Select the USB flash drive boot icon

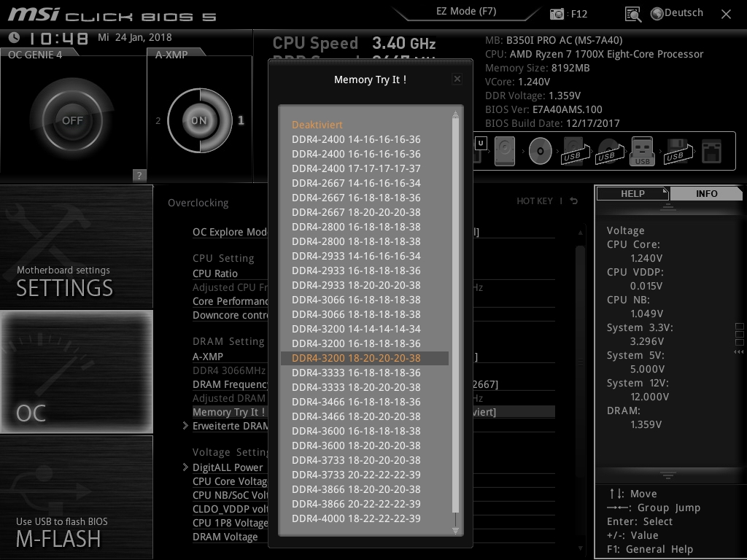[642, 152]
